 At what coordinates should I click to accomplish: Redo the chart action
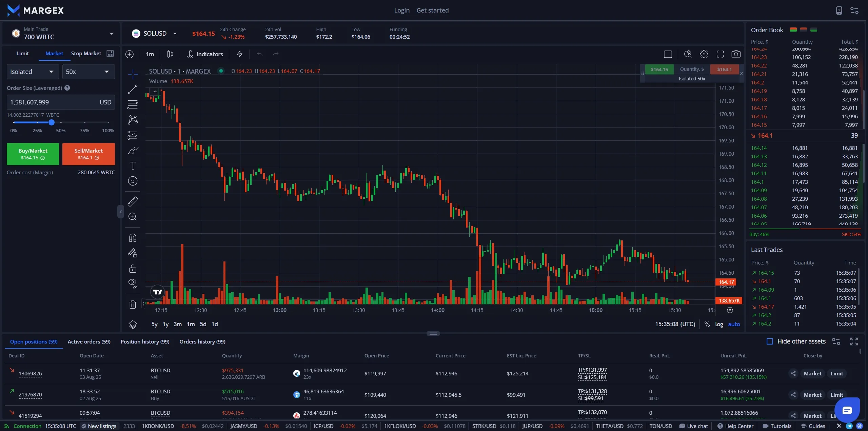(x=276, y=54)
